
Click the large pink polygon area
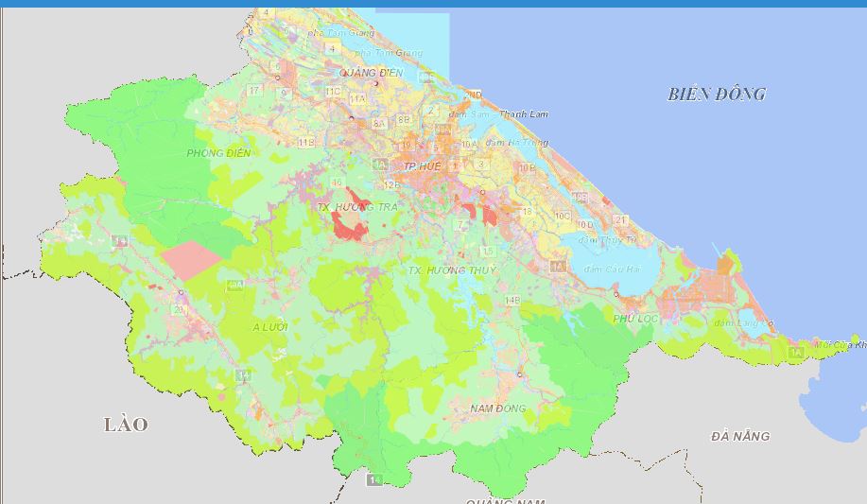(191, 259)
